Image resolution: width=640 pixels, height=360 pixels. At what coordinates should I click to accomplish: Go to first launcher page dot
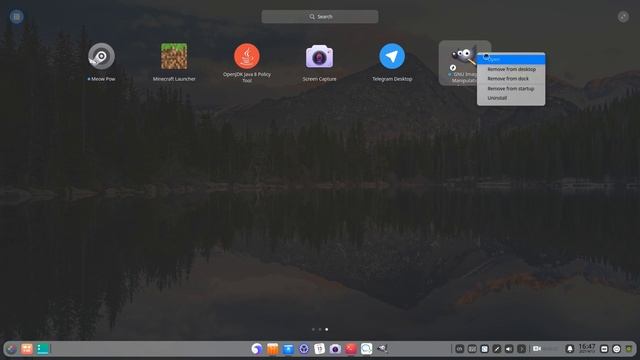(313, 329)
